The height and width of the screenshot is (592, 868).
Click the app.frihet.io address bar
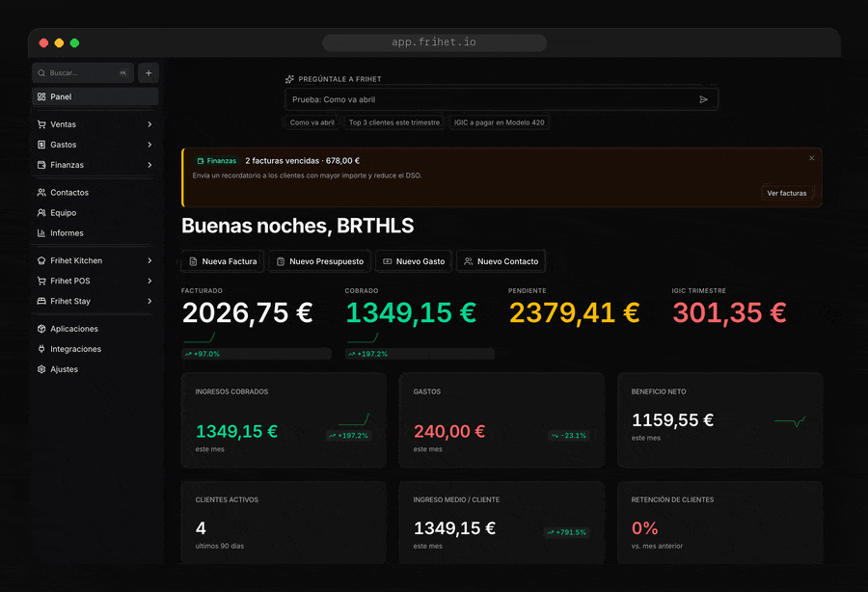point(435,42)
